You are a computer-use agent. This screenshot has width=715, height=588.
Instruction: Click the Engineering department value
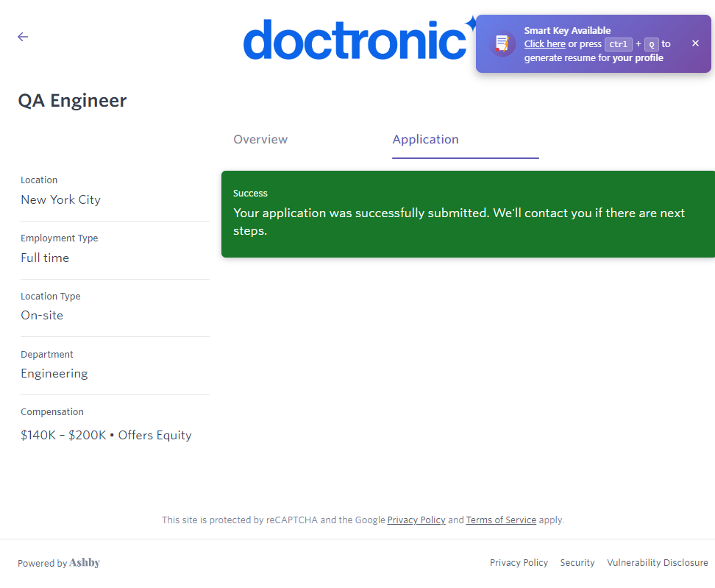coord(54,374)
